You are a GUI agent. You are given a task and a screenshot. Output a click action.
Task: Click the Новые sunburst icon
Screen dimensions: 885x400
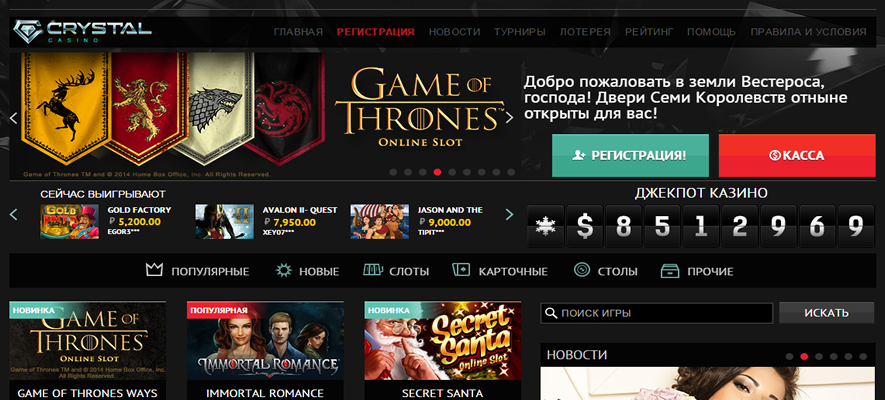coord(283,270)
